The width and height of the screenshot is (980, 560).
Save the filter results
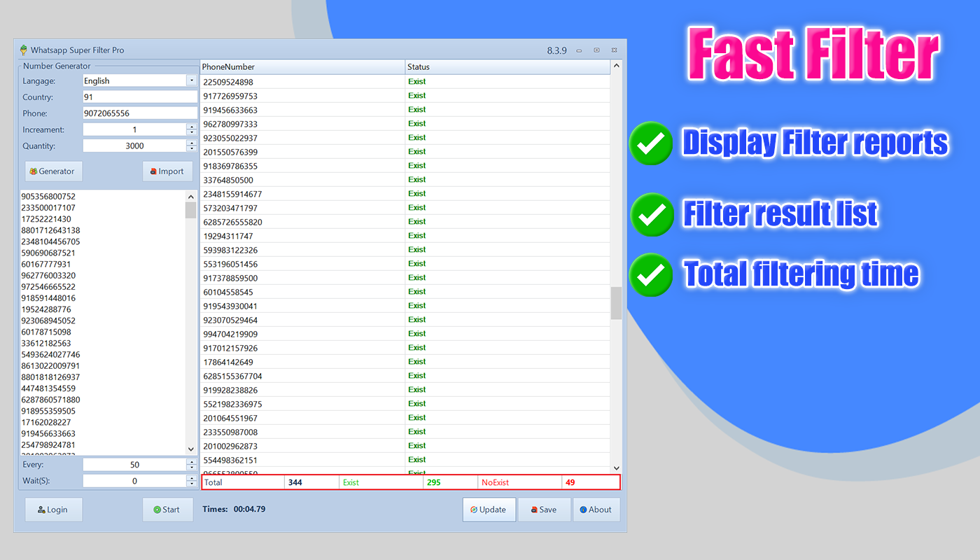(x=544, y=510)
